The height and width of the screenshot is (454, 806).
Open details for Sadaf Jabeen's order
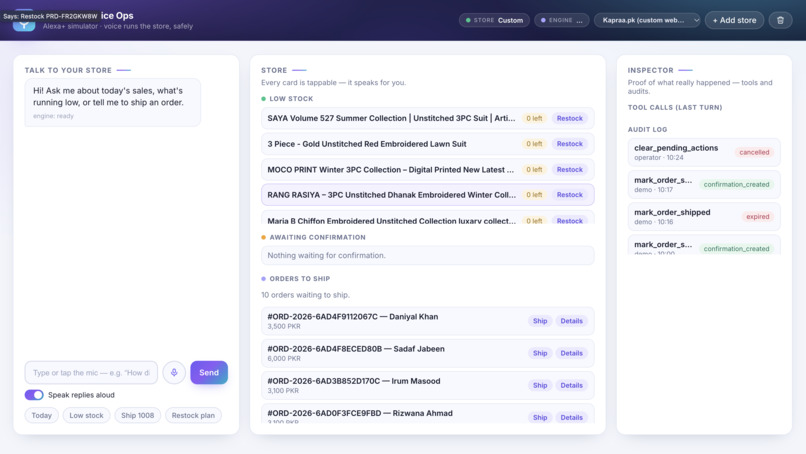pos(572,353)
